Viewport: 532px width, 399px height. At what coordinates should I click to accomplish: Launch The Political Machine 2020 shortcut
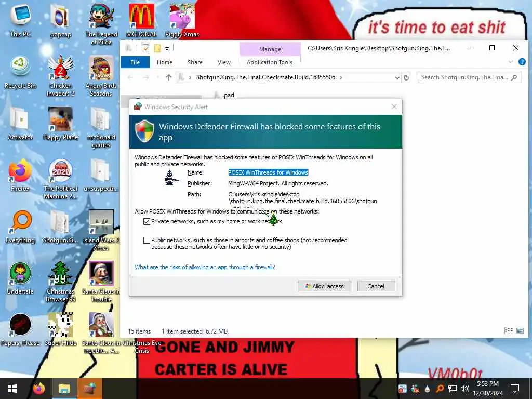pos(60,179)
